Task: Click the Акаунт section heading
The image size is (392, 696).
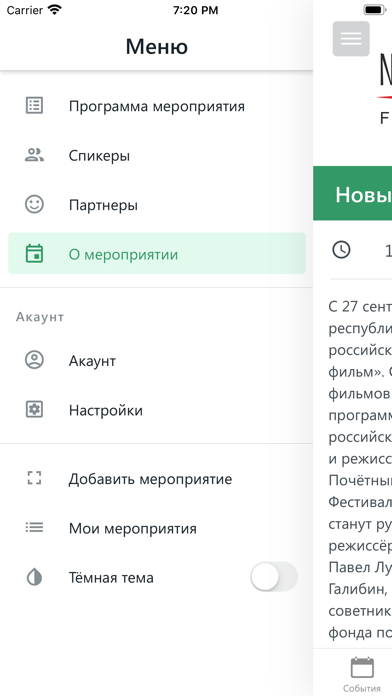Action: (40, 316)
